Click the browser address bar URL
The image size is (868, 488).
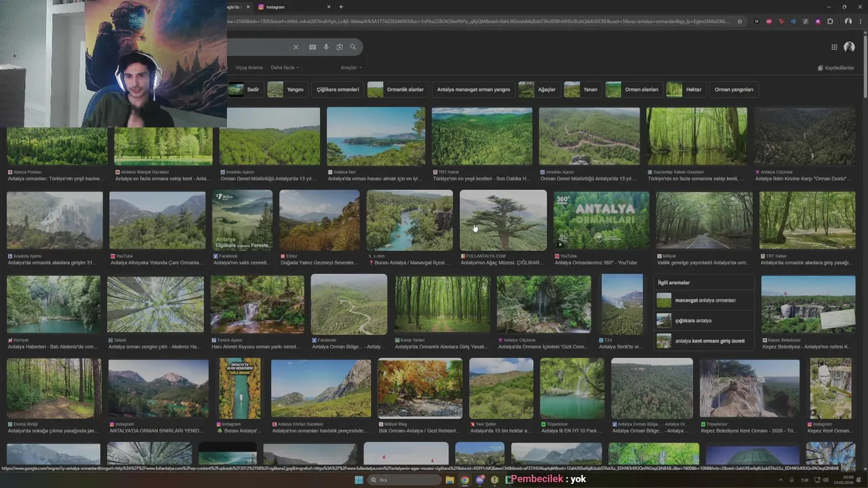[x=478, y=21]
